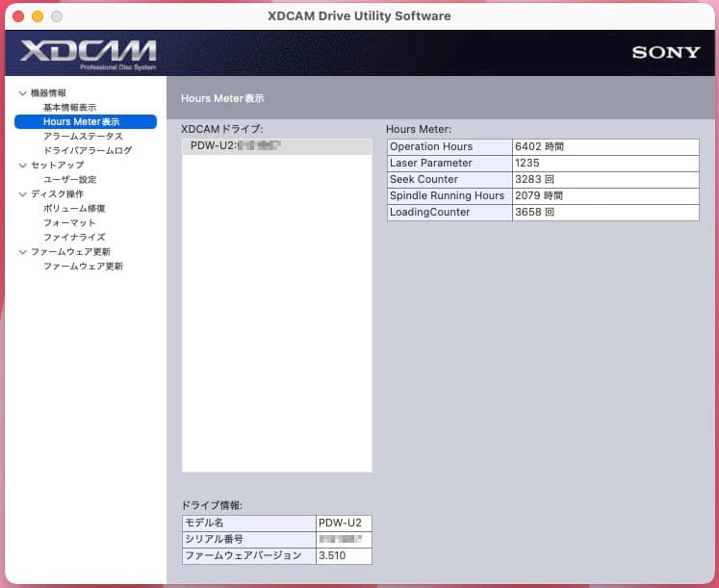719x588 pixels.
Task: Select Hours Meter表示 sidebar item
Action: [86, 121]
